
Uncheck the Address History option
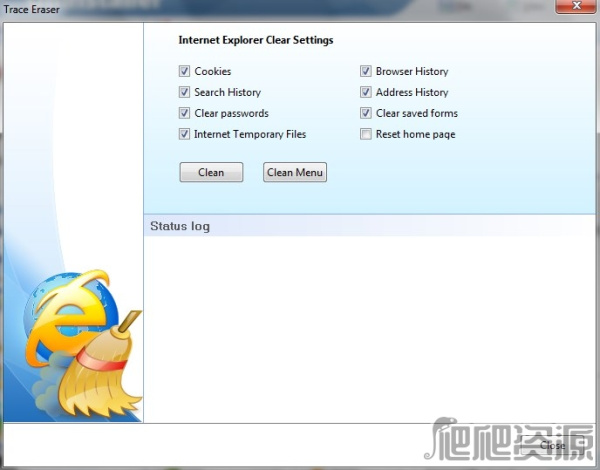pyautogui.click(x=366, y=92)
